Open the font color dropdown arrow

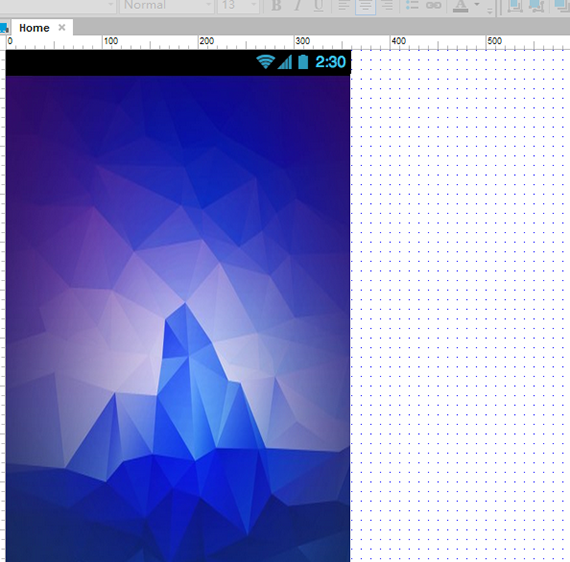[477, 4]
